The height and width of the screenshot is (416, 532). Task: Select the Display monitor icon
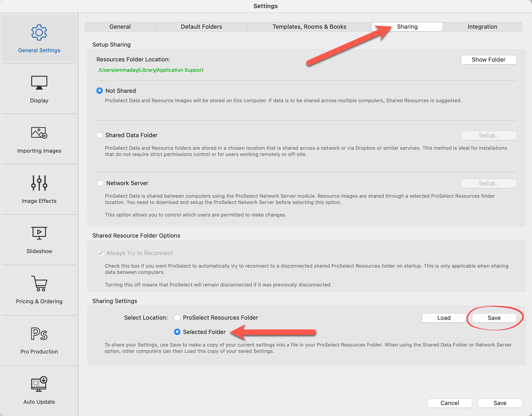point(39,83)
